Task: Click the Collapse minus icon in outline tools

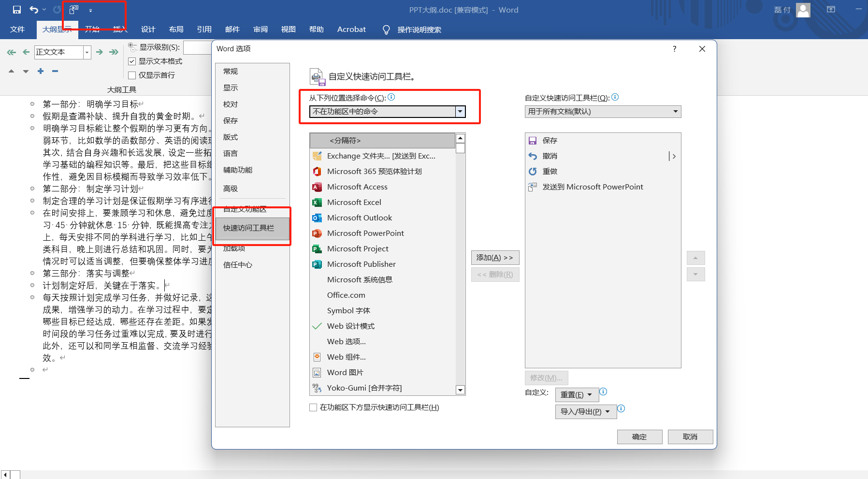Action: click(x=55, y=71)
